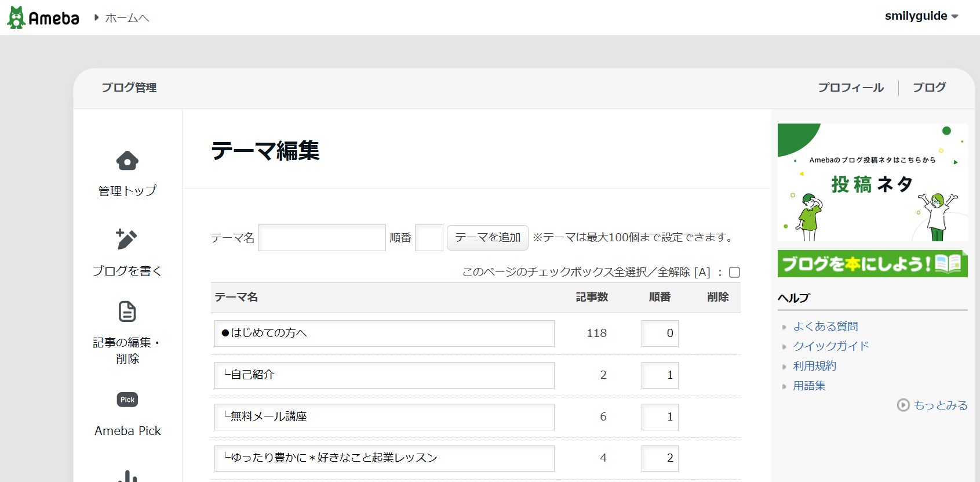The width and height of the screenshot is (980, 482).
Task: Click order field for はじめての方へ row
Action: [660, 334]
